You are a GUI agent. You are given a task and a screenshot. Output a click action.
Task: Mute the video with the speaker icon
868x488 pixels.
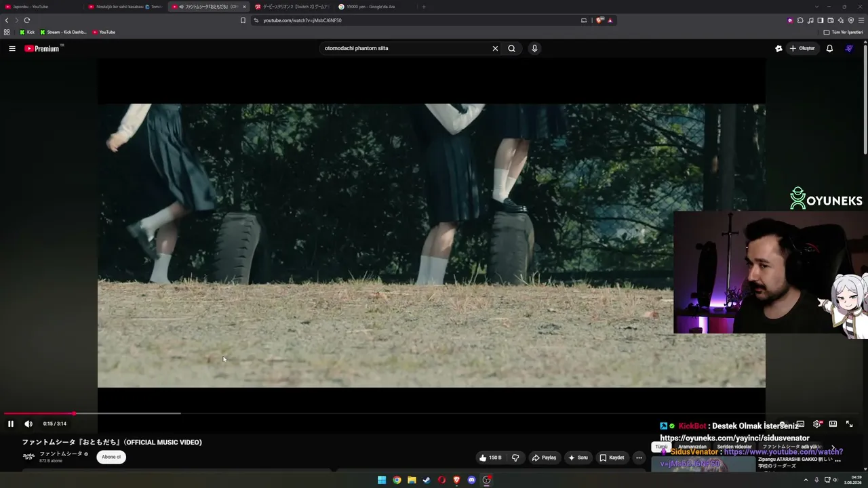[x=28, y=424]
